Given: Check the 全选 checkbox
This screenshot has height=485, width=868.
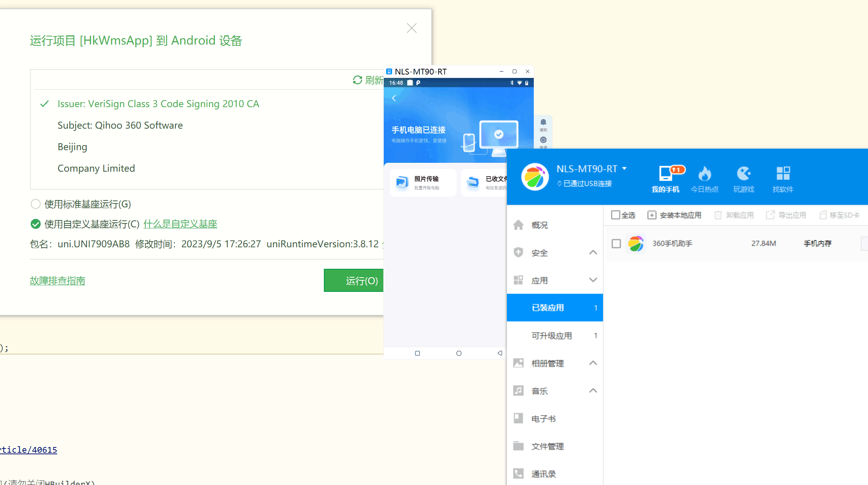Looking at the screenshot, I should pyautogui.click(x=616, y=215).
